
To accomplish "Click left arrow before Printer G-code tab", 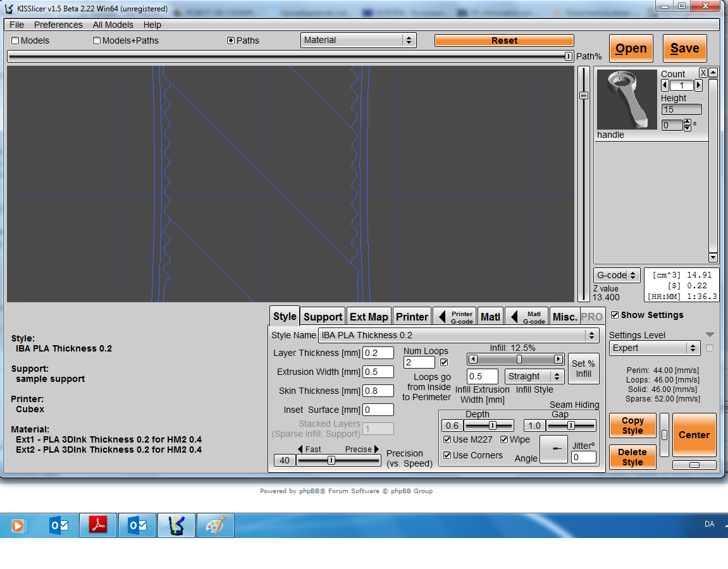I will 442,317.
